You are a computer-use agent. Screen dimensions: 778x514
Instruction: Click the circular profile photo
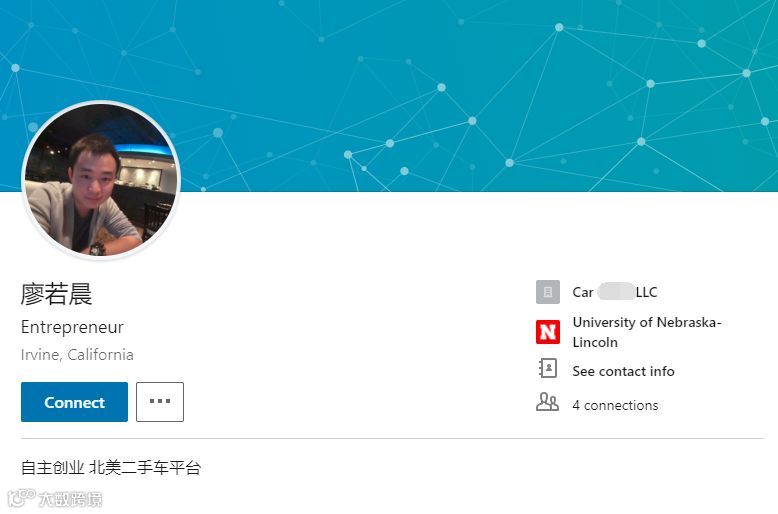point(101,180)
